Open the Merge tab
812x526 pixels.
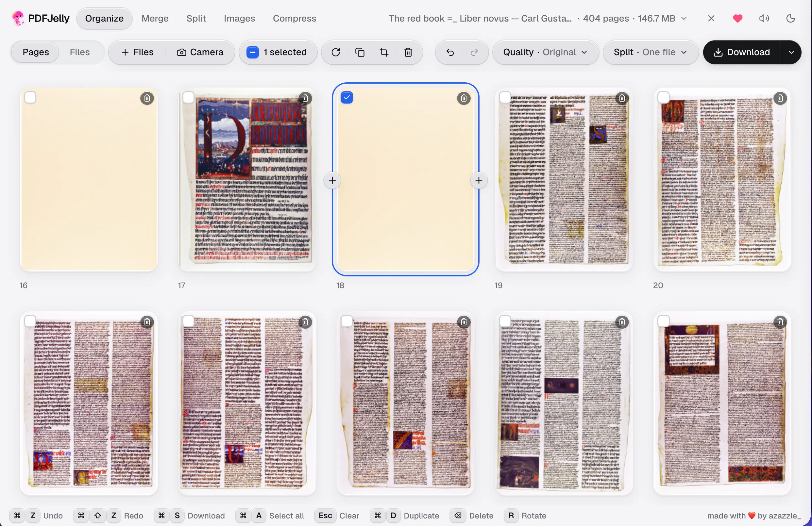tap(155, 18)
